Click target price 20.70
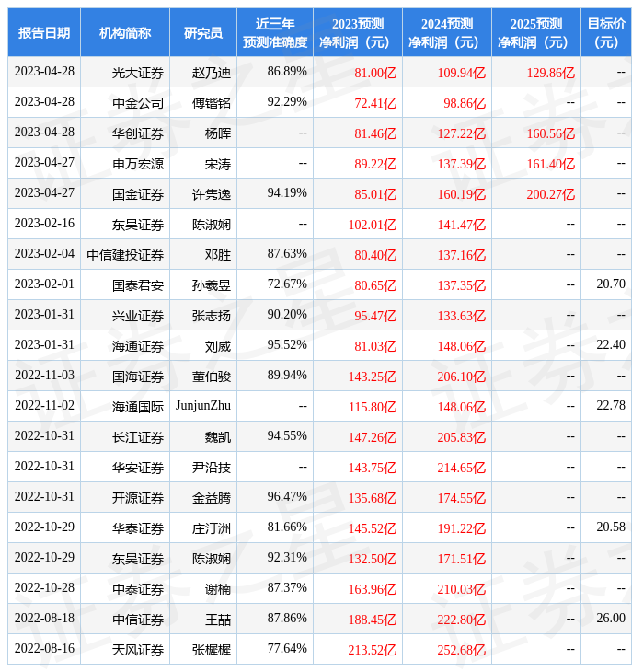632x672 pixels. [611, 284]
